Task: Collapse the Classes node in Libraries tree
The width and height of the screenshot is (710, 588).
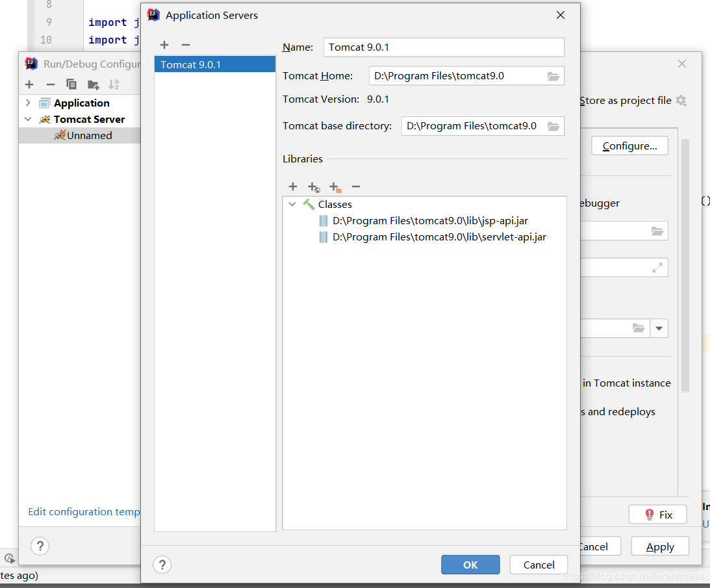Action: (x=292, y=204)
